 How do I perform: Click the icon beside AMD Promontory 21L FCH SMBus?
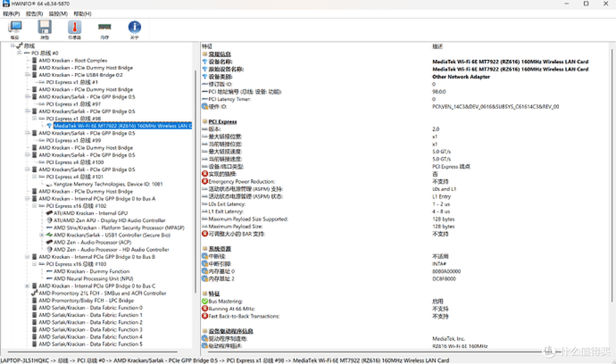[x=35, y=293]
